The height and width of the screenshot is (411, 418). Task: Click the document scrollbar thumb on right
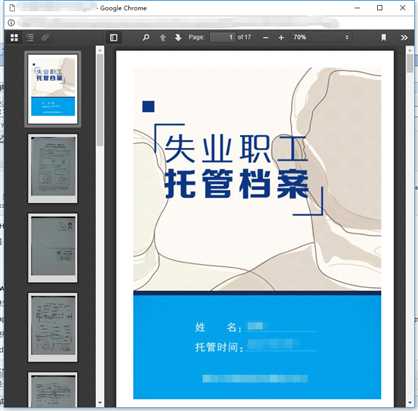pos(410,63)
